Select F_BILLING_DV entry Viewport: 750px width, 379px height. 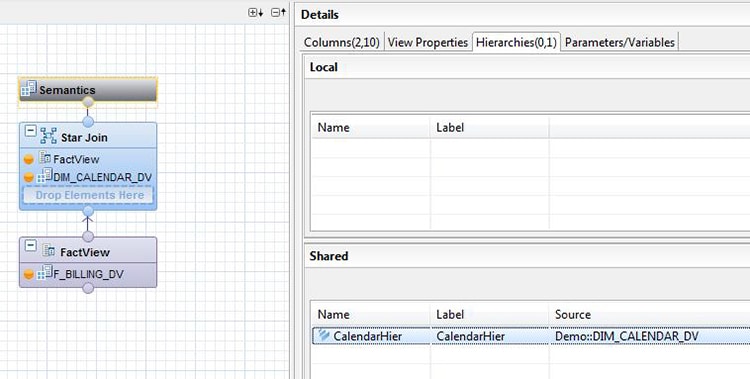coord(88,274)
